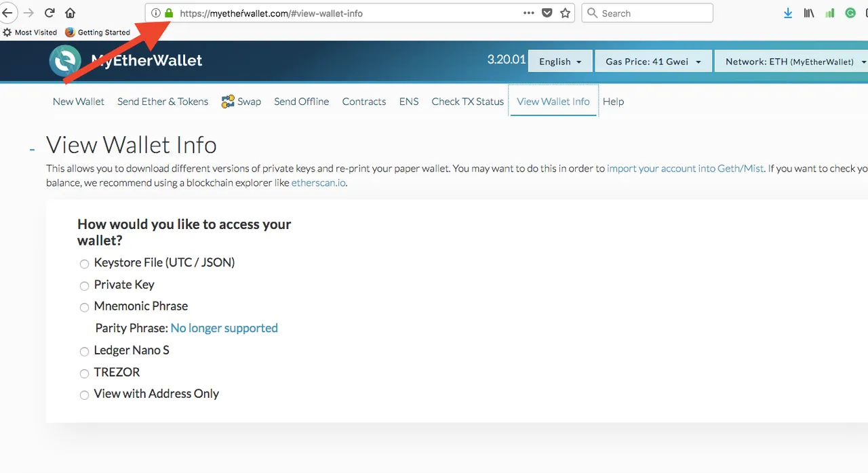Click the 'No longer supported' link
The height and width of the screenshot is (473, 868).
click(224, 328)
